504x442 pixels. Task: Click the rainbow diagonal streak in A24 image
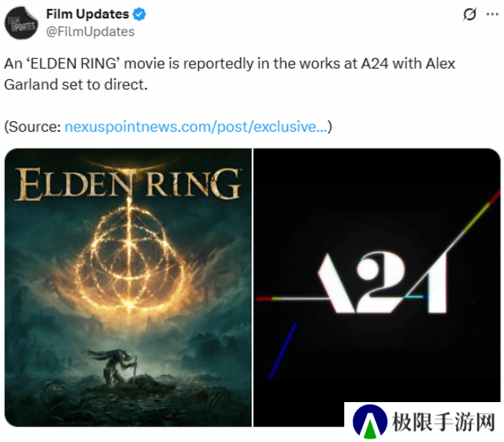pyautogui.click(x=473, y=220)
